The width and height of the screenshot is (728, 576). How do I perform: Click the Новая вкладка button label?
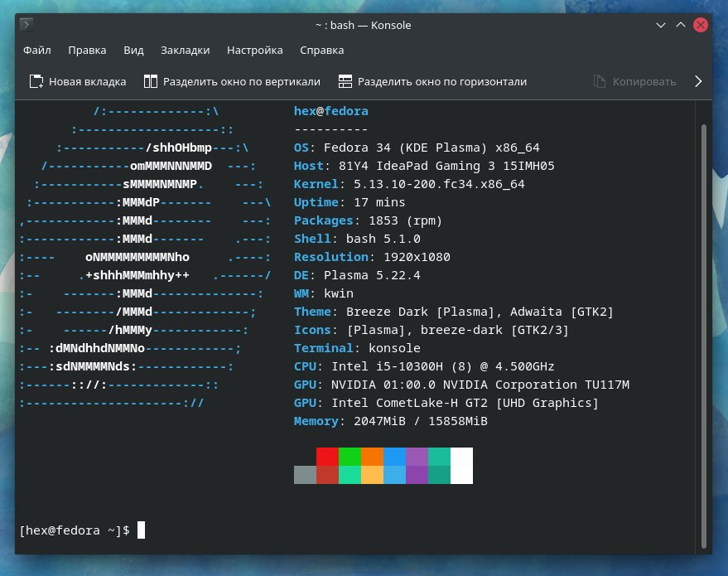pyautogui.click(x=87, y=82)
